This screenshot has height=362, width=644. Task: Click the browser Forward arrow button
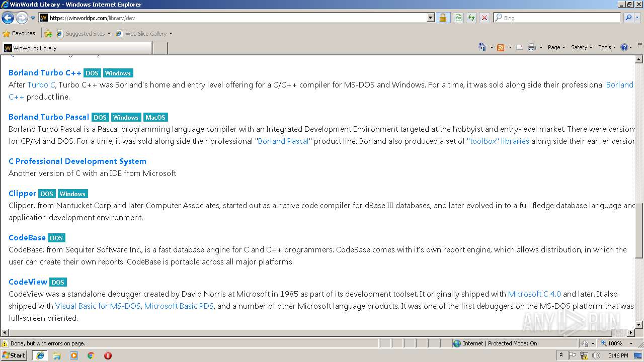click(22, 18)
